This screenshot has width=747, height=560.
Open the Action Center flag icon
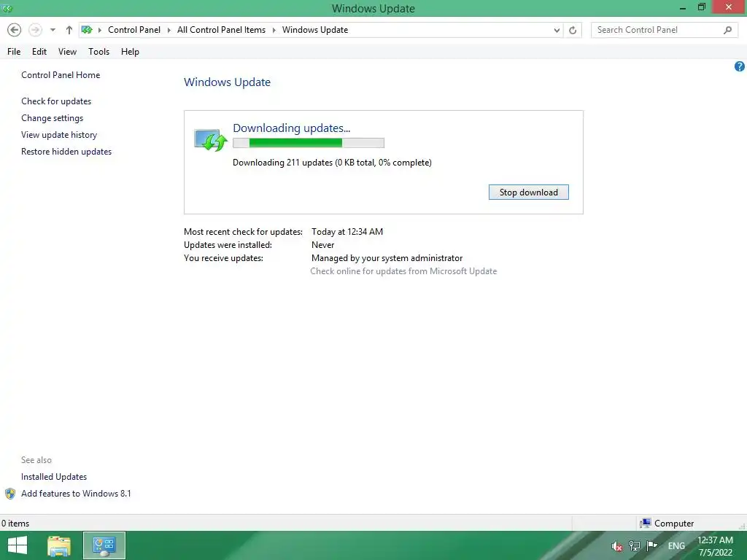[651, 545]
